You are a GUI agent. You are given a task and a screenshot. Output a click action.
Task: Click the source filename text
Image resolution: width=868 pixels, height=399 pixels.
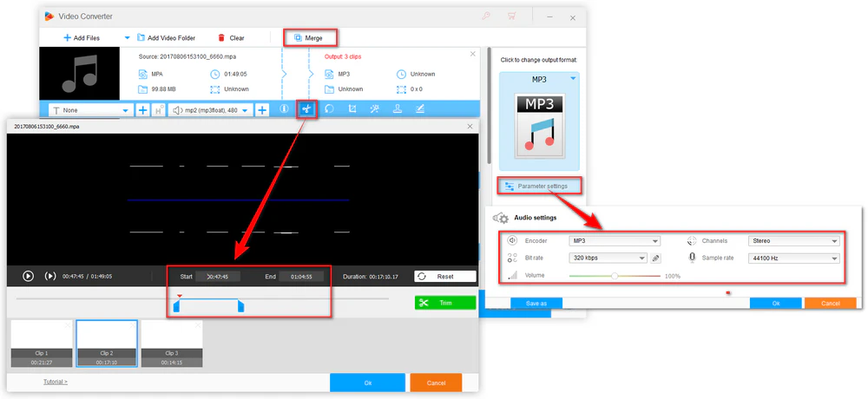186,56
